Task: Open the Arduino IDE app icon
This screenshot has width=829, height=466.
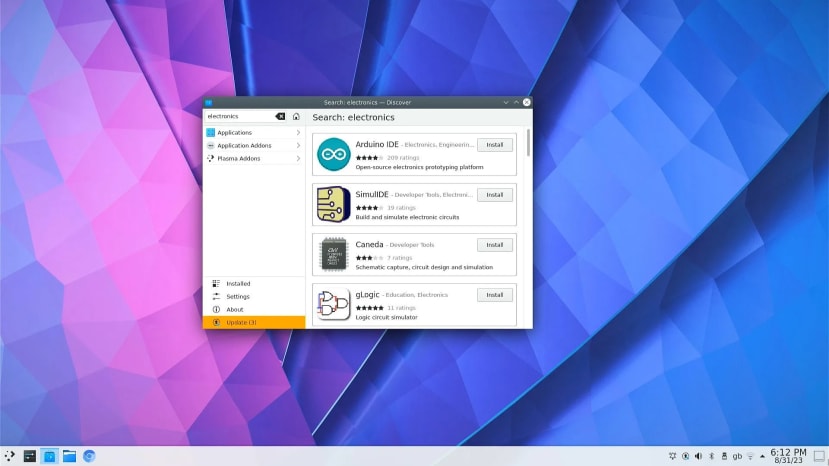Action: click(x=334, y=154)
